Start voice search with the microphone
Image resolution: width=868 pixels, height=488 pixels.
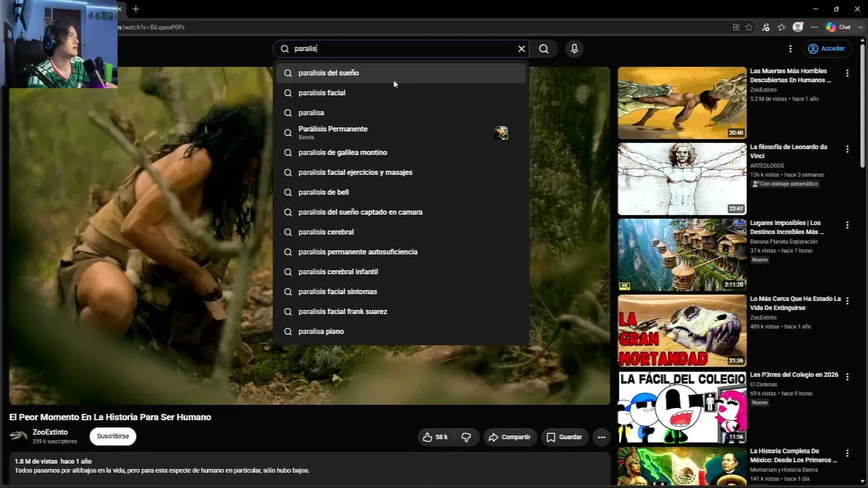click(574, 49)
